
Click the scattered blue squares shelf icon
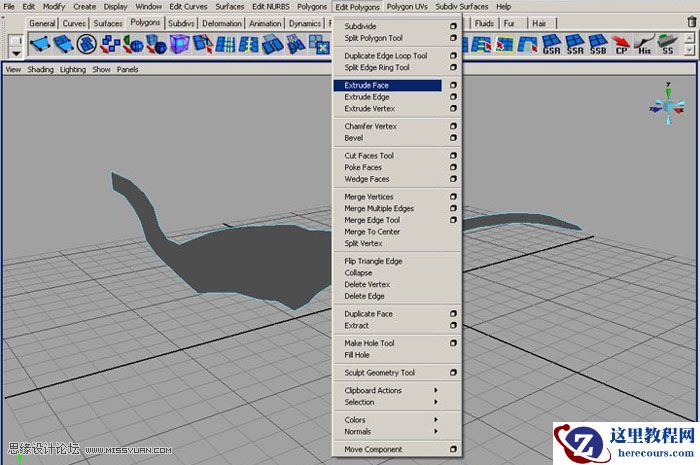pyautogui.click(x=110, y=45)
